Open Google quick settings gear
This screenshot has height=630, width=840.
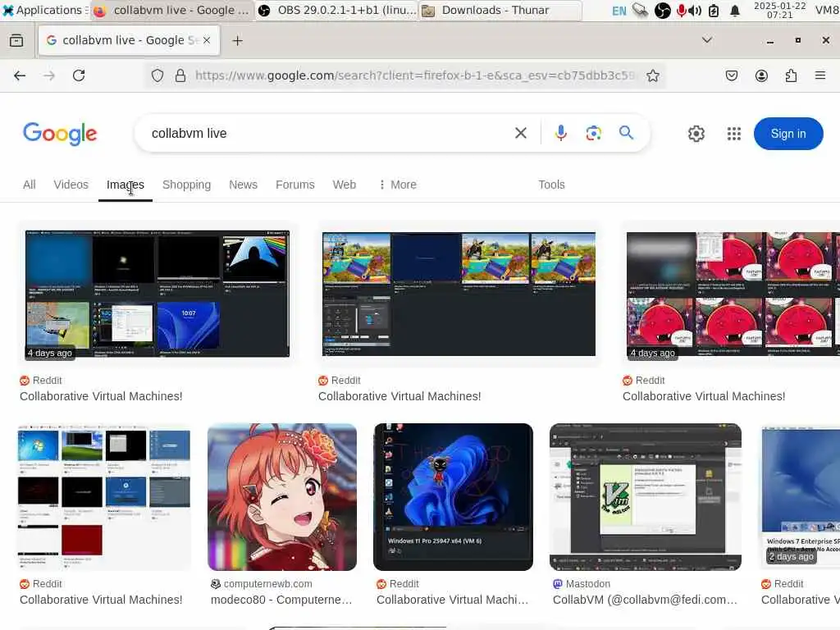pos(696,134)
